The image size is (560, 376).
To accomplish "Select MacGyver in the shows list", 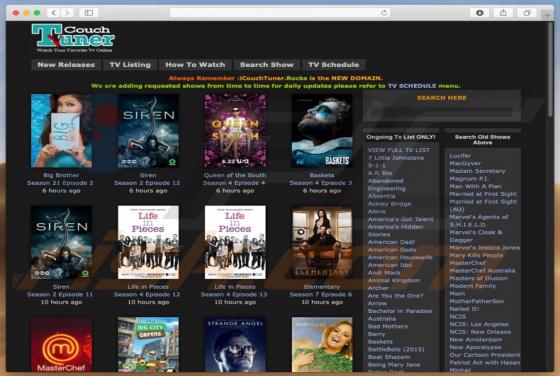I will point(465,163).
